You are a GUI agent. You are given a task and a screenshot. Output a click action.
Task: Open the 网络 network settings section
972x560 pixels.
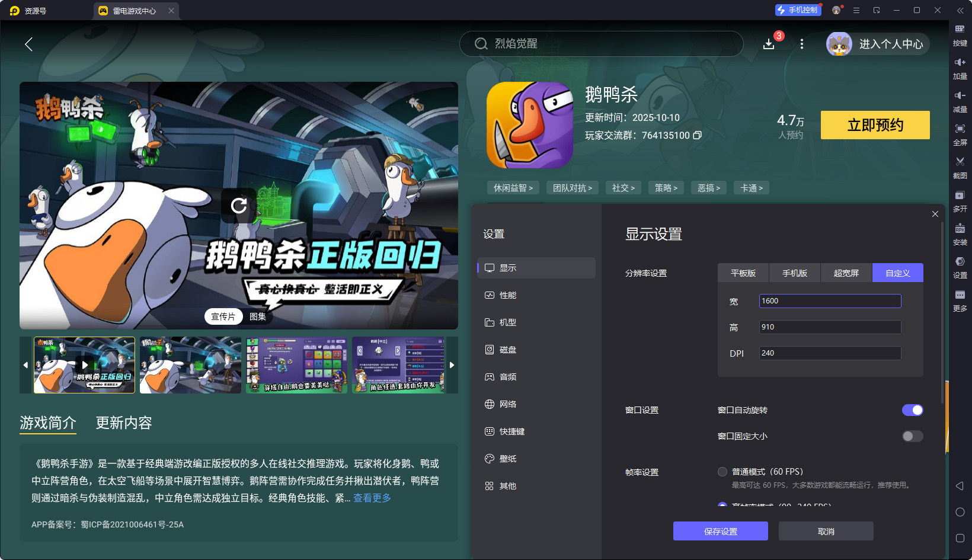(507, 404)
